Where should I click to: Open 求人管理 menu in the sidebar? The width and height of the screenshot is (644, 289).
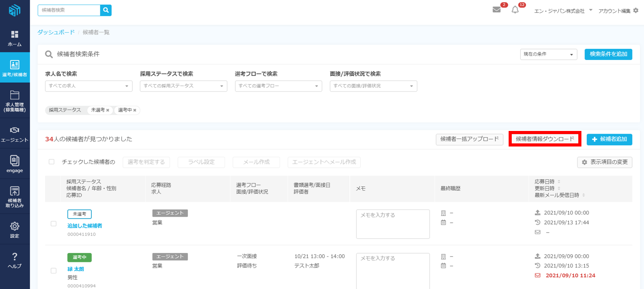click(15, 101)
